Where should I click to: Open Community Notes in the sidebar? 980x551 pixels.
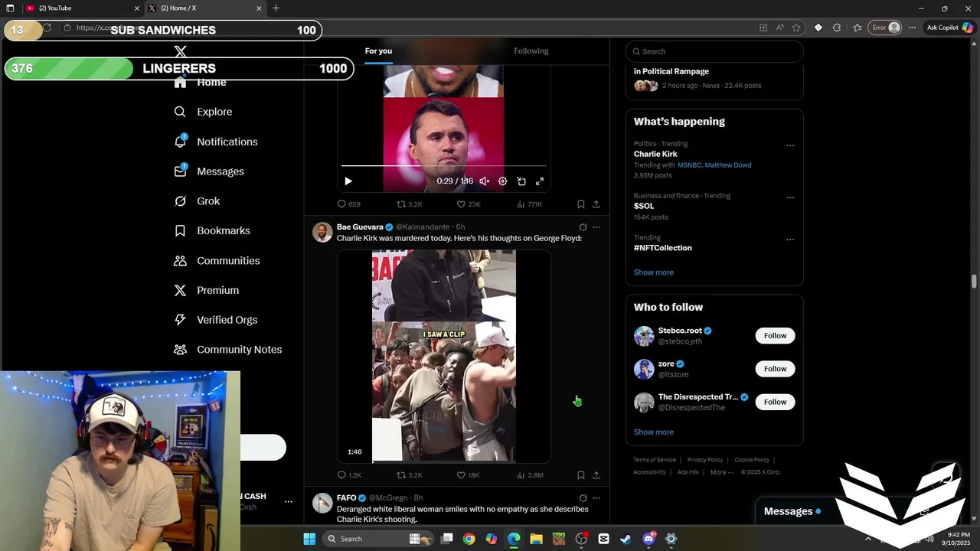tap(228, 350)
